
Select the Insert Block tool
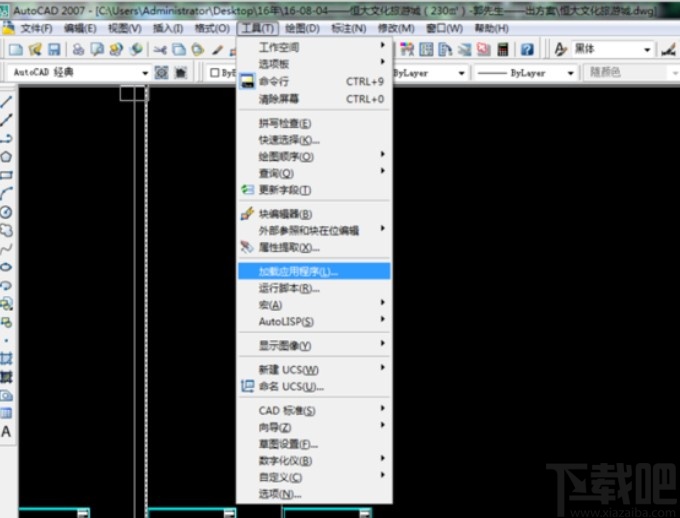pos(7,304)
